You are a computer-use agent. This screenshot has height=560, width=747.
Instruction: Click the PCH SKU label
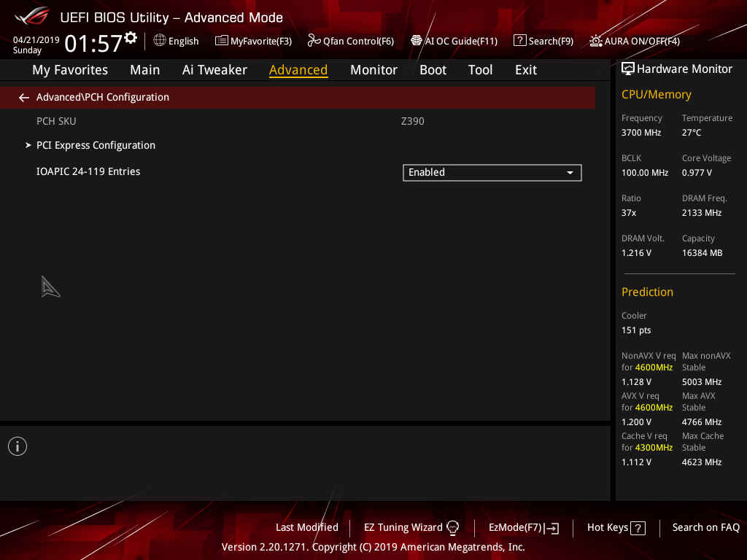pyautogui.click(x=56, y=122)
